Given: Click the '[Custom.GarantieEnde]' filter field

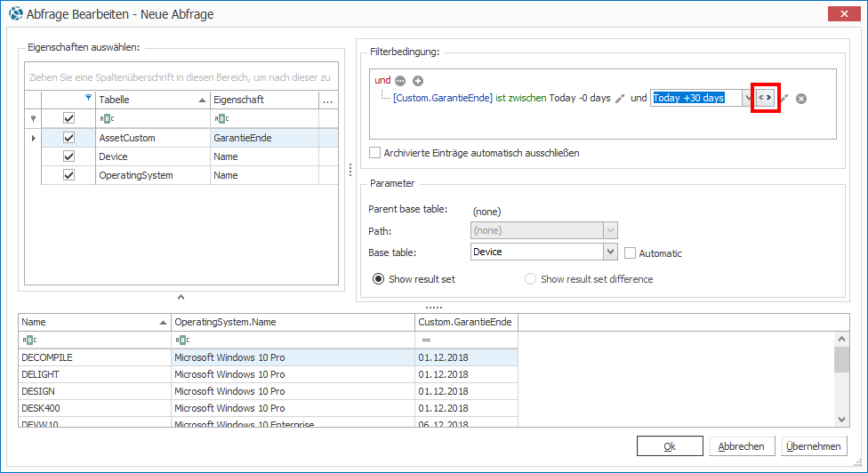Looking at the screenshot, I should [x=442, y=98].
